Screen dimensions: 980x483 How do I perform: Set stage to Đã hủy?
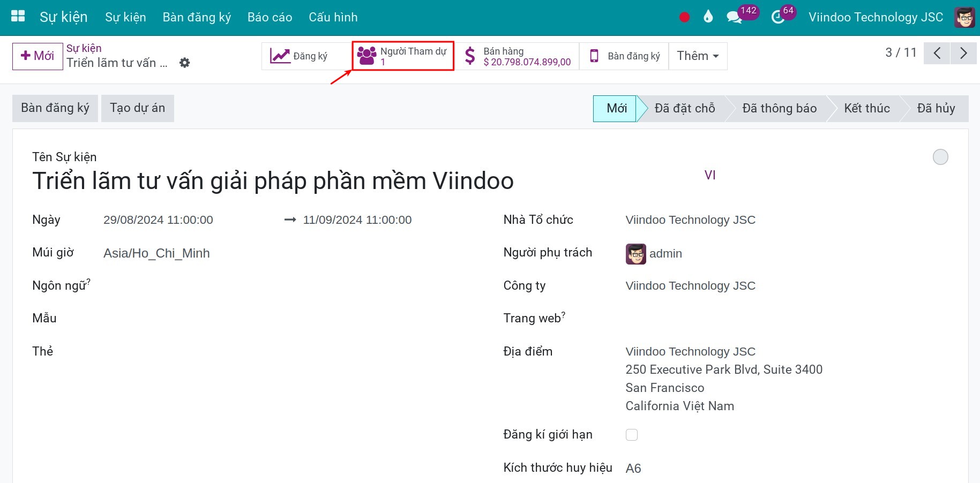(936, 109)
